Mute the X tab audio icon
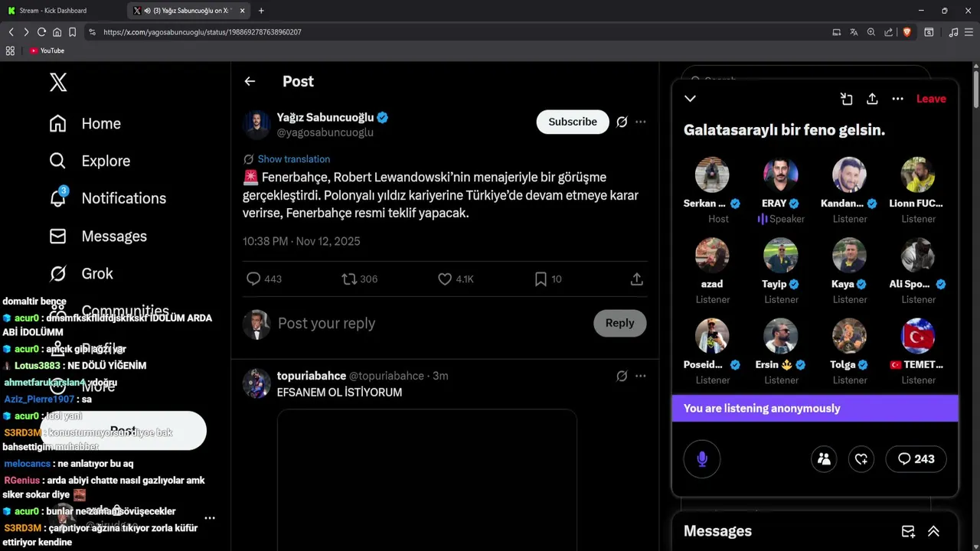The height and width of the screenshot is (551, 980). [x=147, y=11]
